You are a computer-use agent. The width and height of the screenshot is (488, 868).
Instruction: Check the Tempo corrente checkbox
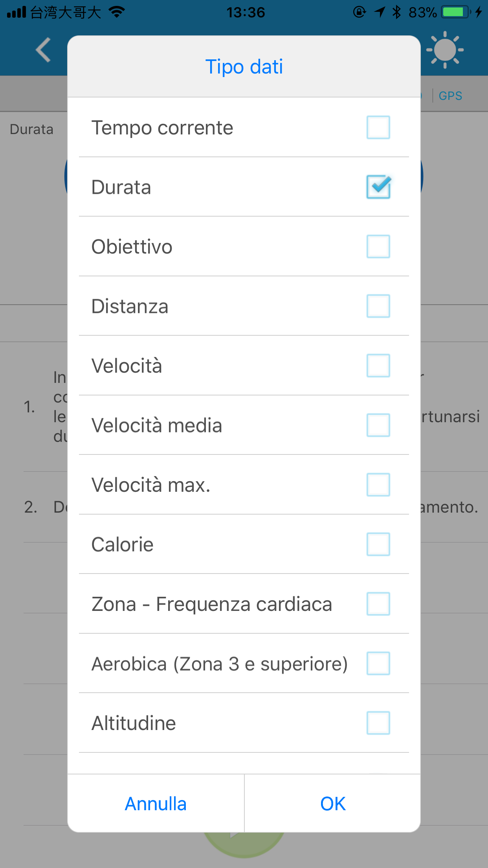378,127
